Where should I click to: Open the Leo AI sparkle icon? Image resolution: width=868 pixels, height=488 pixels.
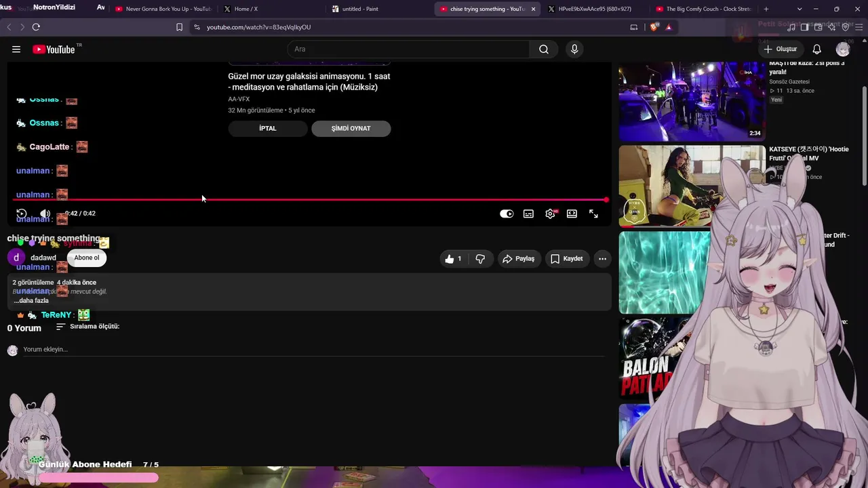pos(831,27)
